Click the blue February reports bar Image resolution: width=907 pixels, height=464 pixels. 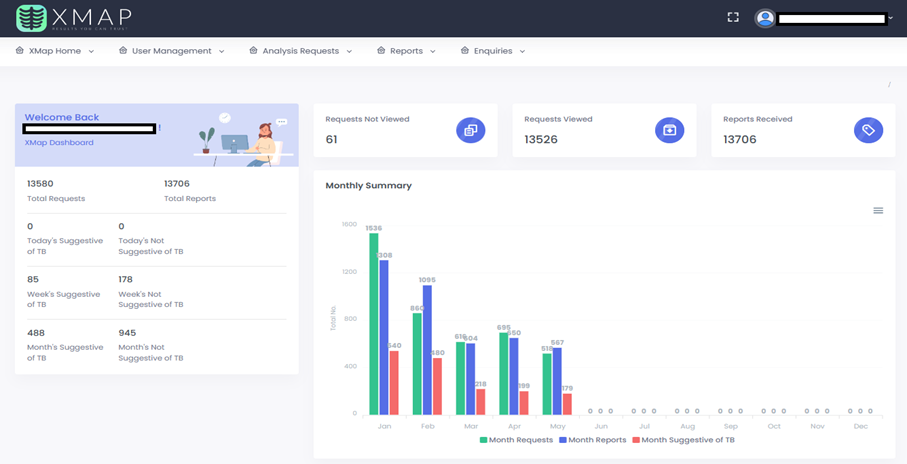click(x=427, y=350)
